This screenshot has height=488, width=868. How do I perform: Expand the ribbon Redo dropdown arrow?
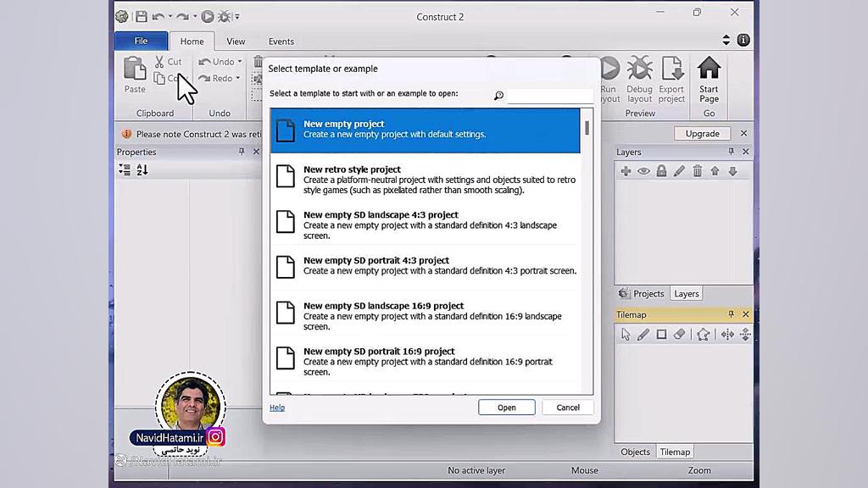238,78
